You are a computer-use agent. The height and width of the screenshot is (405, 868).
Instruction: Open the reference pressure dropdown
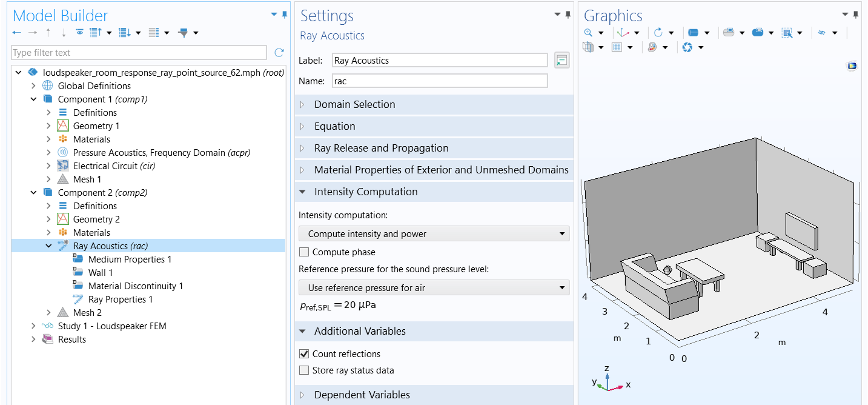coord(434,287)
